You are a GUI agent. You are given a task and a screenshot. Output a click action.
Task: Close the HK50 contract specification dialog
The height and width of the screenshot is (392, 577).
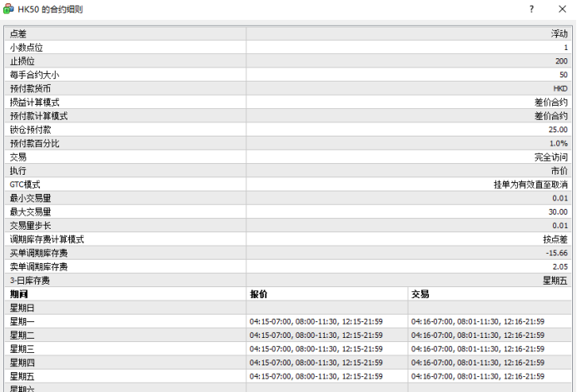click(x=562, y=9)
